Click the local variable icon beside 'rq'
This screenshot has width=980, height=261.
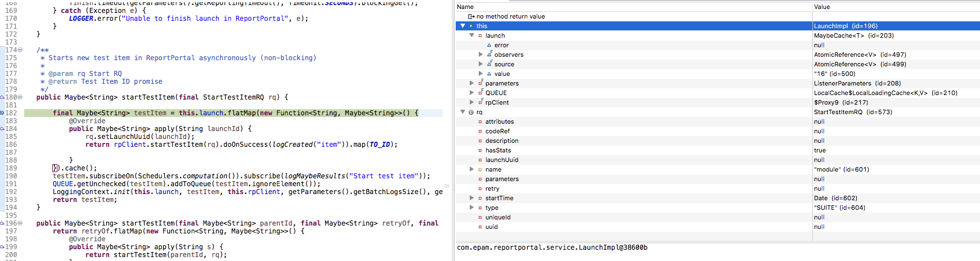[x=471, y=112]
